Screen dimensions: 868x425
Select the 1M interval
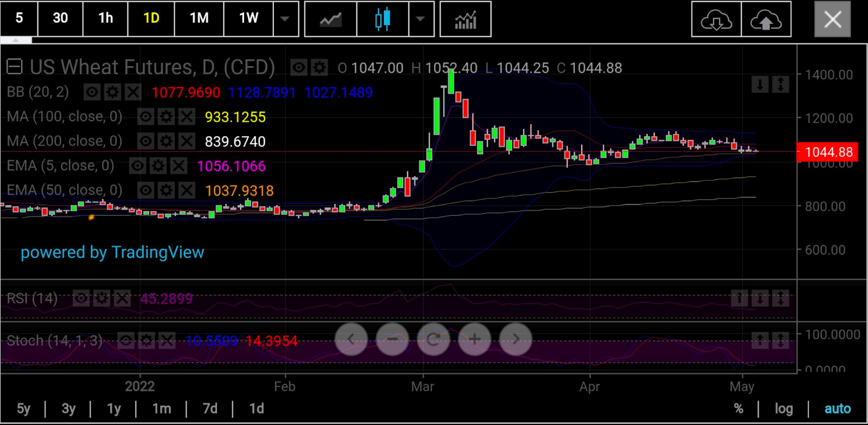[x=199, y=18]
